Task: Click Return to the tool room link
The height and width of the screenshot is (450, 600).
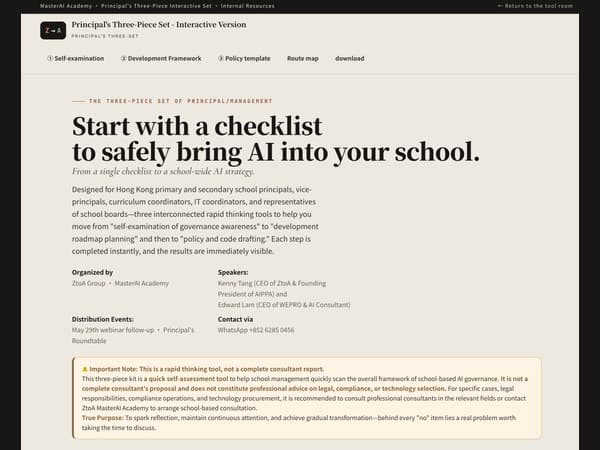Action: (535, 6)
